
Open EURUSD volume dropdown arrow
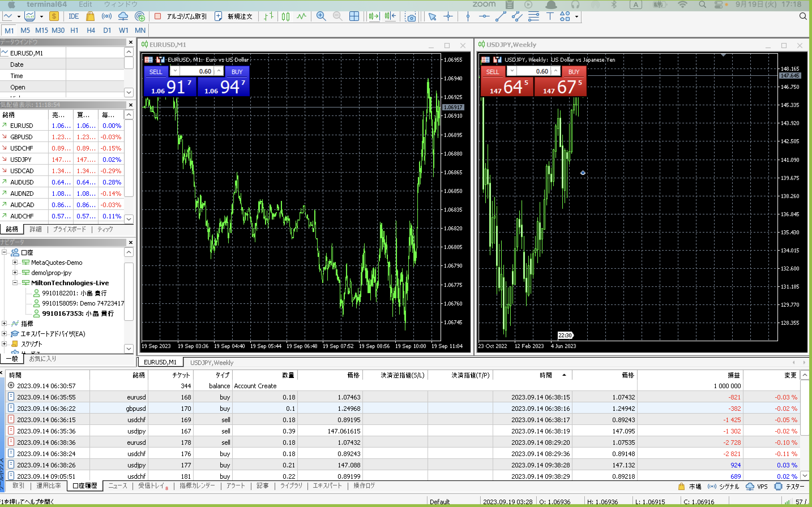175,71
